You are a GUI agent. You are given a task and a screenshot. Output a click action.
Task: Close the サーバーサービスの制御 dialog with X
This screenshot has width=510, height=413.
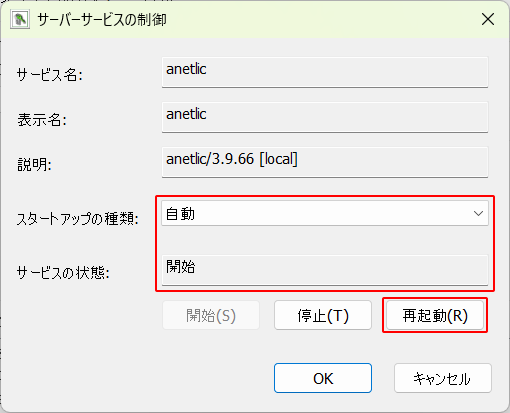tap(488, 19)
